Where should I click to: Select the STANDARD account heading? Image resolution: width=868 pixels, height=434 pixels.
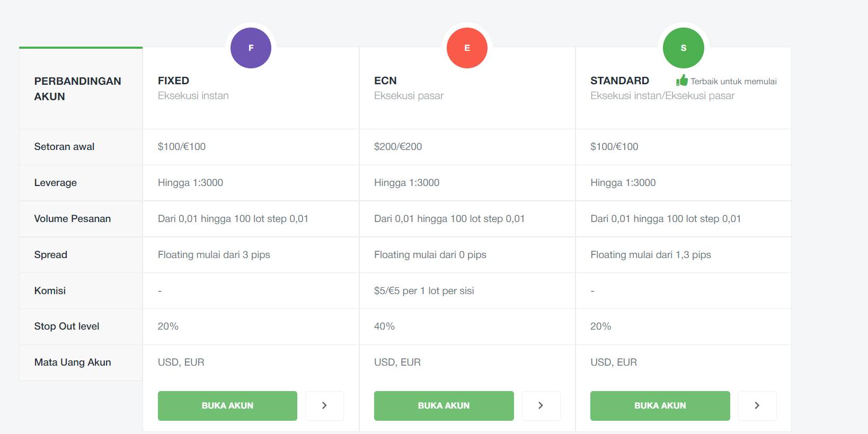click(x=619, y=81)
